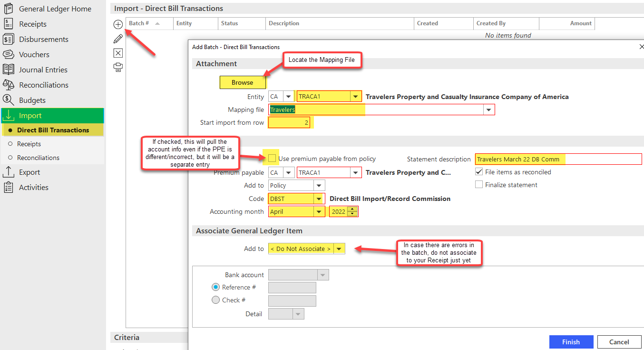Click the delete batch X icon
The image size is (644, 350).
tap(118, 53)
